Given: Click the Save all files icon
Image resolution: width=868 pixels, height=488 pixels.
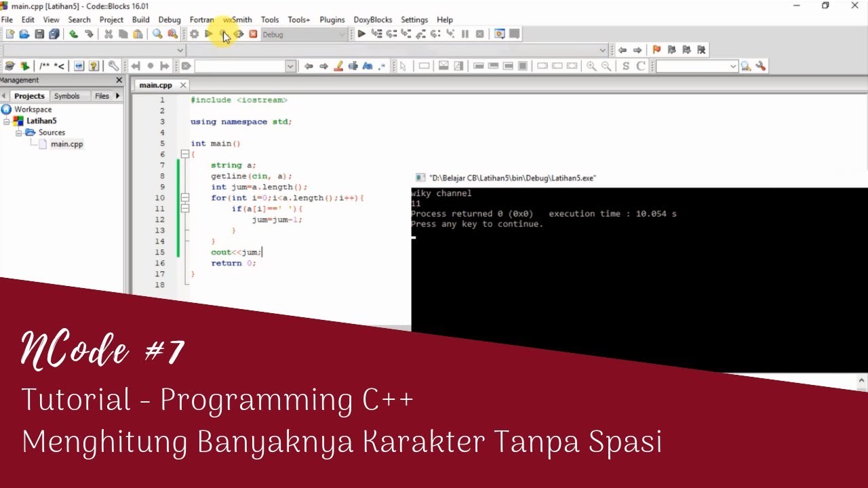Looking at the screenshot, I should click(54, 34).
